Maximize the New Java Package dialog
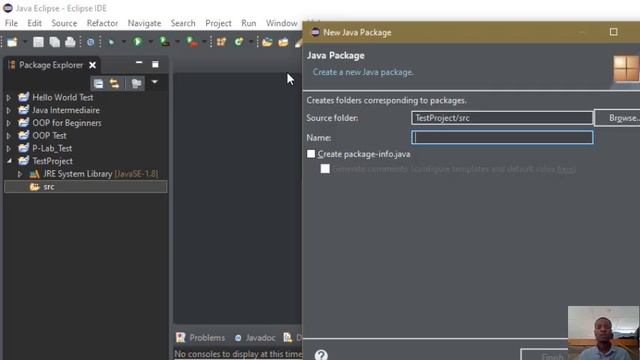 click(x=613, y=32)
